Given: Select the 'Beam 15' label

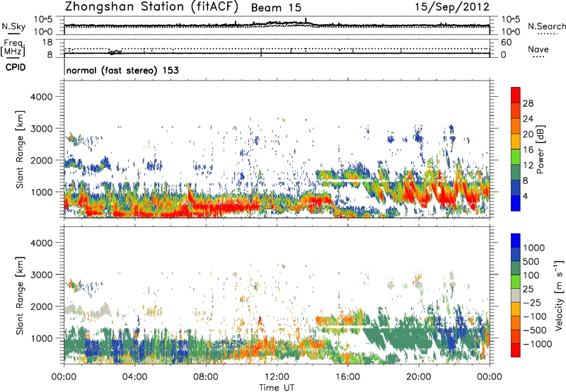Looking at the screenshot, I should tap(276, 8).
